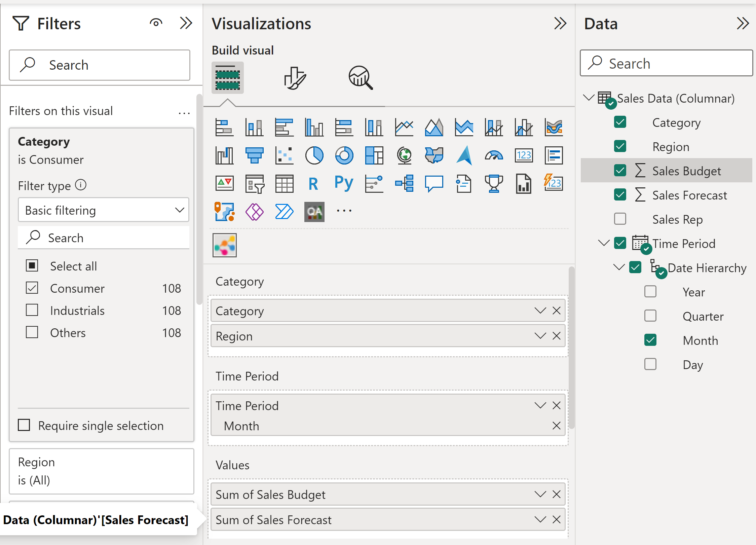Click the R script visual icon
Image resolution: width=756 pixels, height=545 pixels.
[x=313, y=184]
